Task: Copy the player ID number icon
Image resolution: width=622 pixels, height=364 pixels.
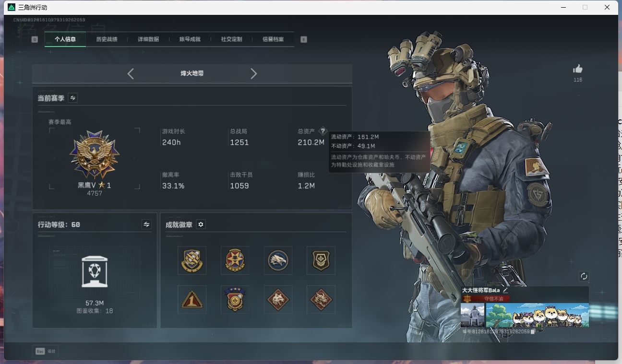Action: click(x=533, y=331)
